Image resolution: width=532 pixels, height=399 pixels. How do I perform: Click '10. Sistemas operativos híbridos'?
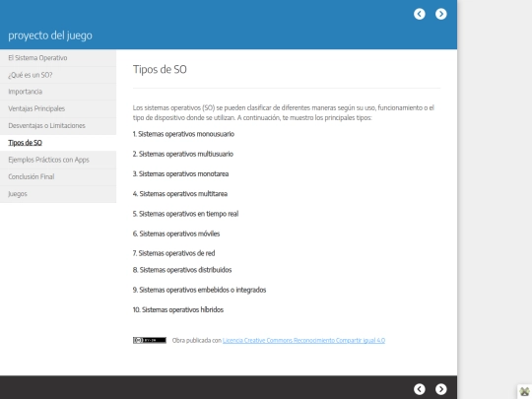point(178,309)
